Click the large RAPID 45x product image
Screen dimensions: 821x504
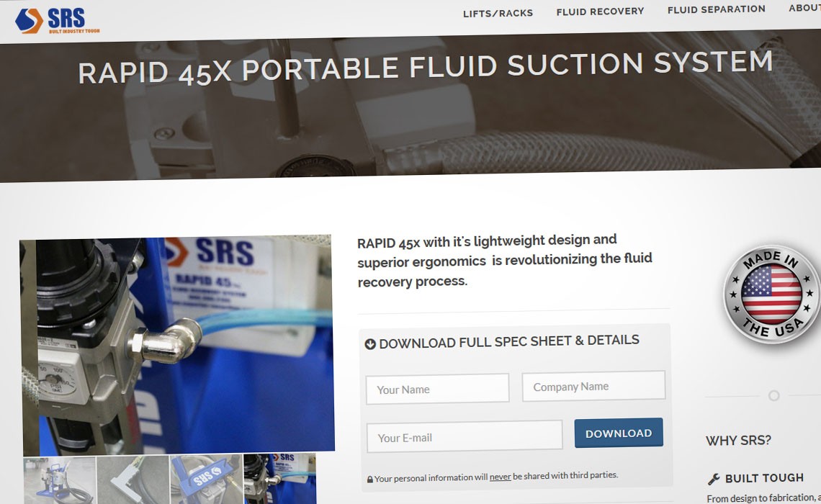click(x=176, y=346)
